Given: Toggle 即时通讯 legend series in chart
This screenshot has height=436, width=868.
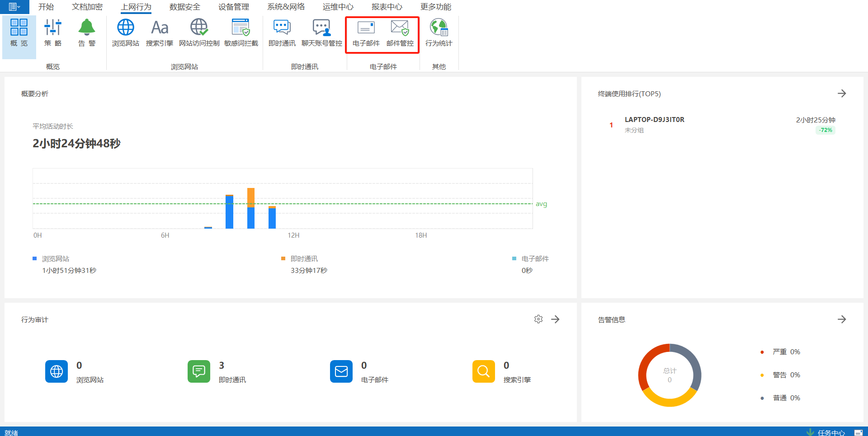Looking at the screenshot, I should tap(304, 259).
